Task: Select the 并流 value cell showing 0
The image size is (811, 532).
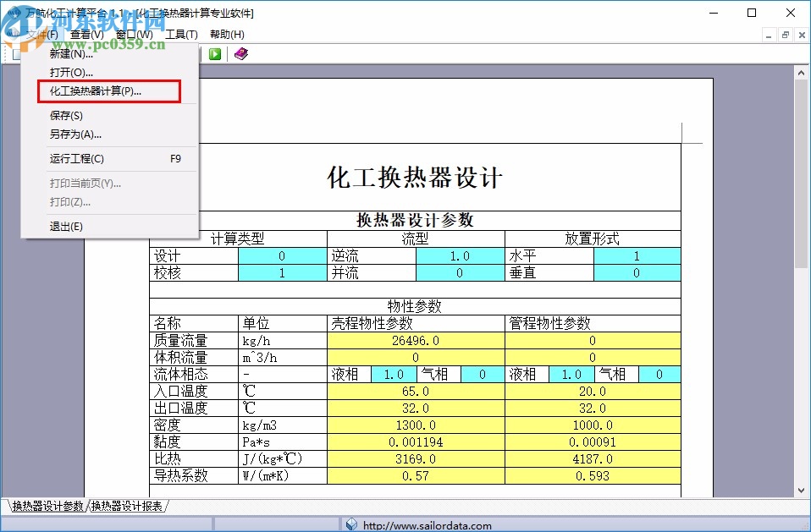Action: [461, 273]
